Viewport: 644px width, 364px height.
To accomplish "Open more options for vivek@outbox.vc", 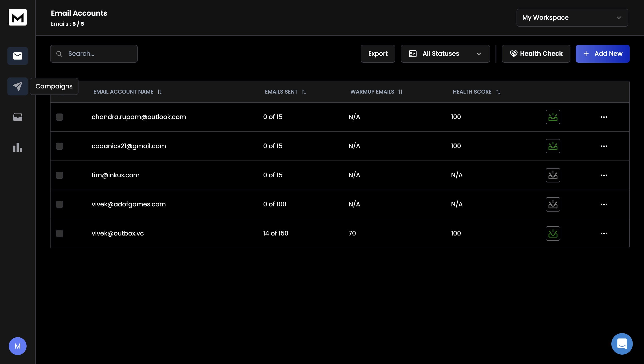I will click(604, 233).
